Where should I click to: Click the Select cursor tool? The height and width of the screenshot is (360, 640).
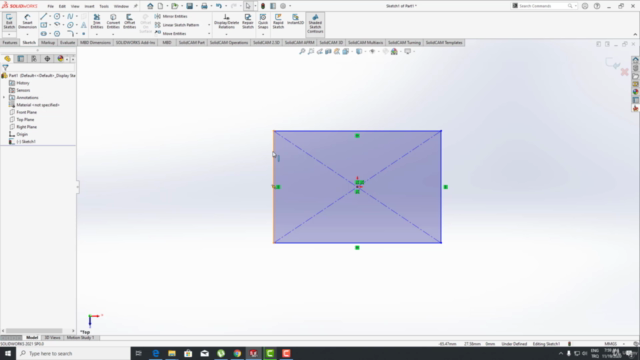click(248, 6)
